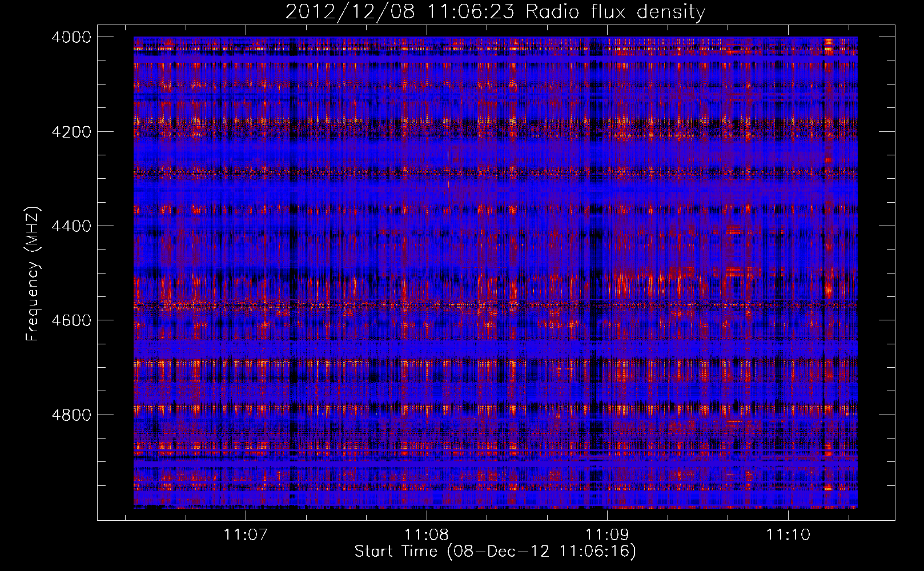
Task: Select the 4400 frequency axis label
Action: [71, 226]
